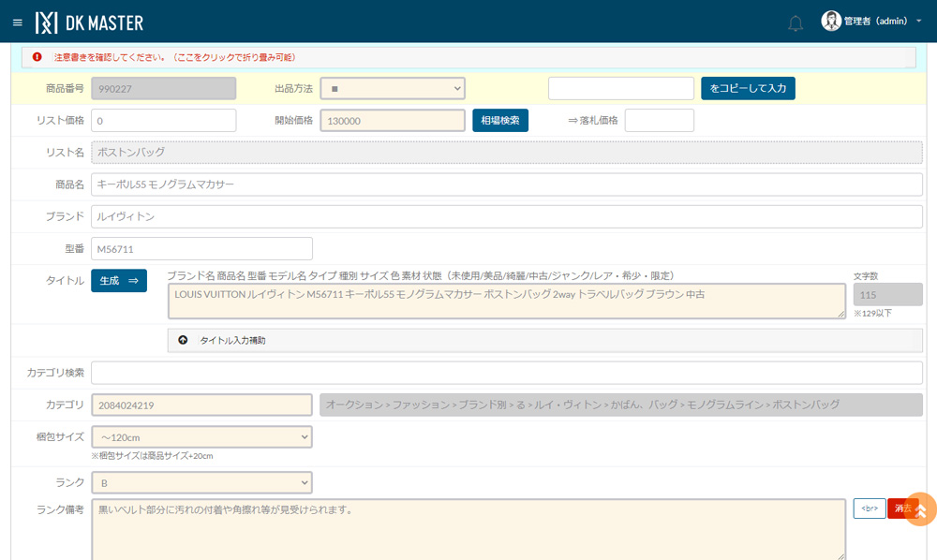Click the タイトル text area
The width and height of the screenshot is (937, 560).
point(507,301)
